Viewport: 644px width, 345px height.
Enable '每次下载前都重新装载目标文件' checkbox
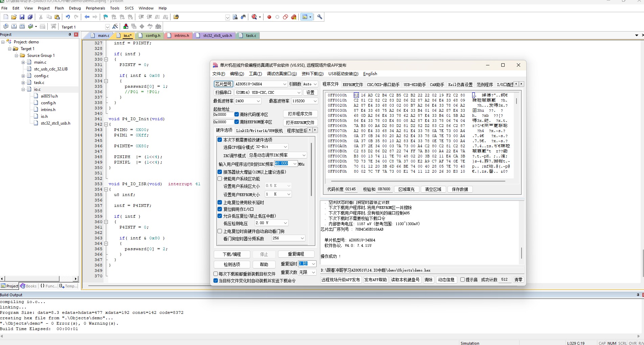pos(216,274)
